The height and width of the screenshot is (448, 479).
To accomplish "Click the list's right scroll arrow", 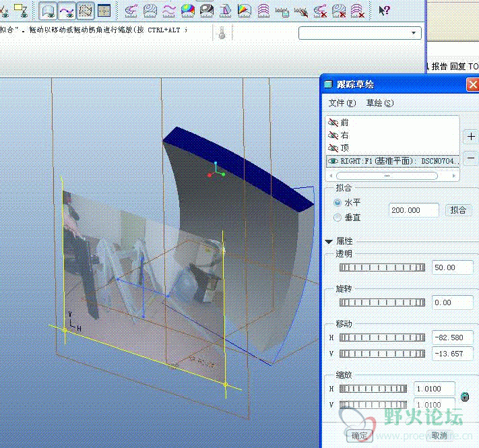I will coord(454,176).
